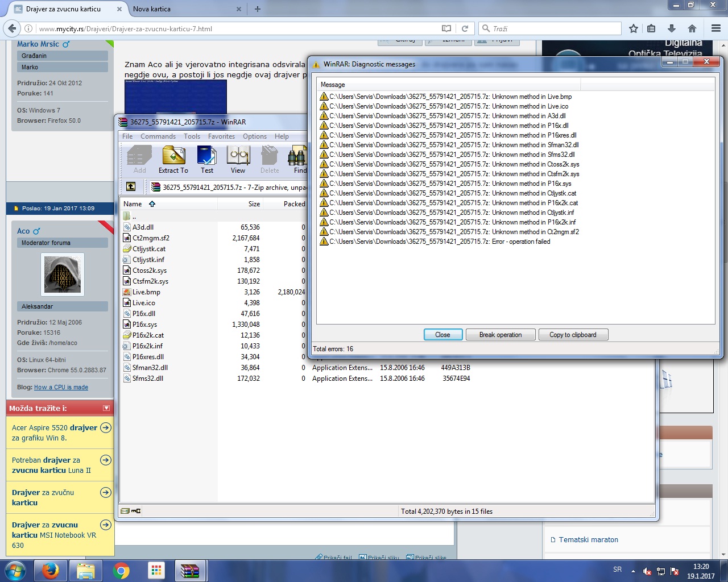Open WinRAR Options menu
Screen dimensions: 728x582
tap(255, 136)
